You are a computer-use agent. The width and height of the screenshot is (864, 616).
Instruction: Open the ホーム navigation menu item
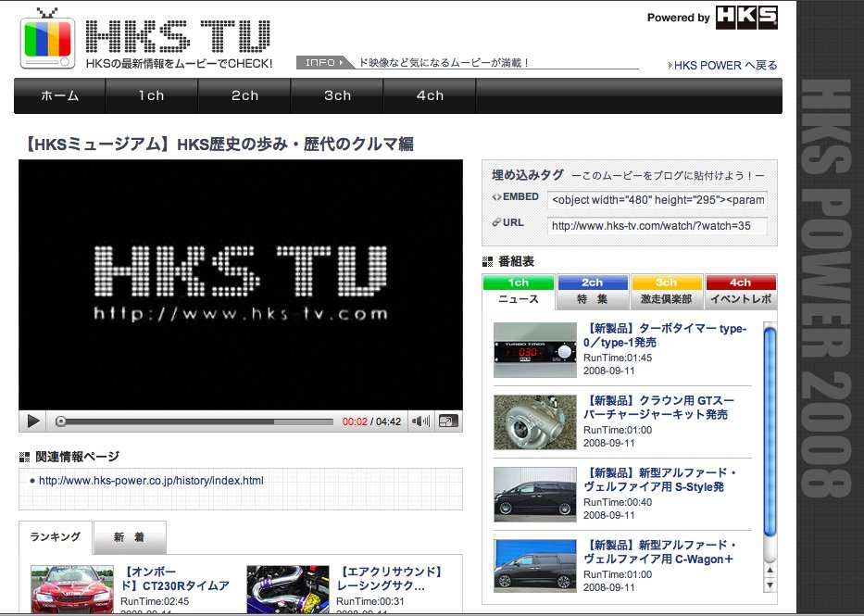click(x=59, y=95)
